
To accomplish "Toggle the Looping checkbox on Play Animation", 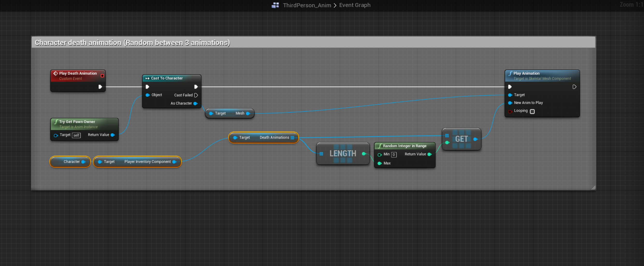I will (532, 111).
